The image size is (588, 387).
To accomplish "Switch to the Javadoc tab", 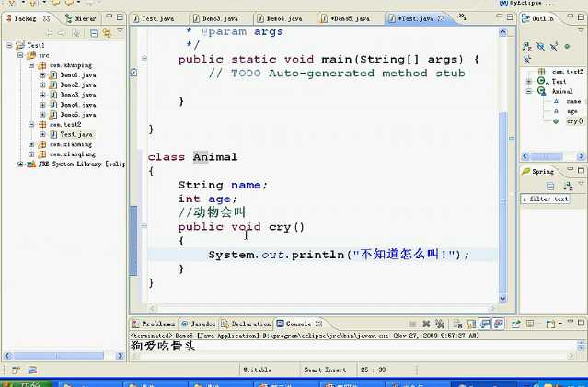I will pos(199,324).
